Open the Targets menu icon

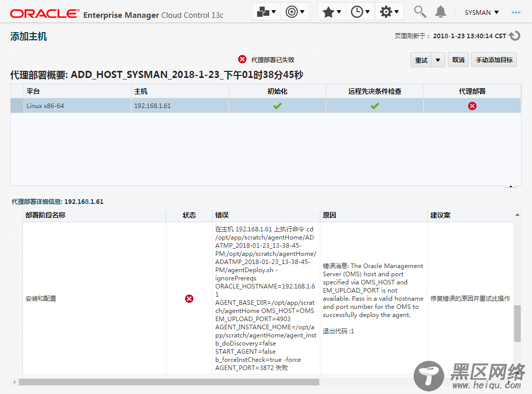295,12
